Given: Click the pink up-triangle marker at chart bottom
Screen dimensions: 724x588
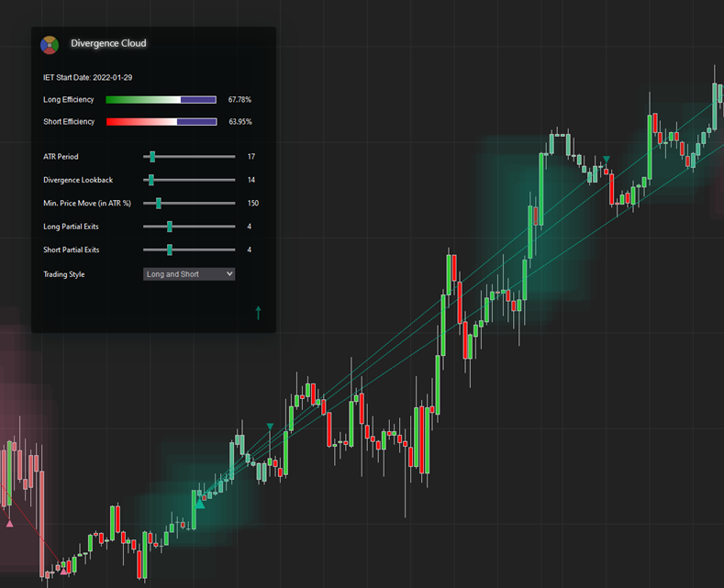Looking at the screenshot, I should point(63,571).
